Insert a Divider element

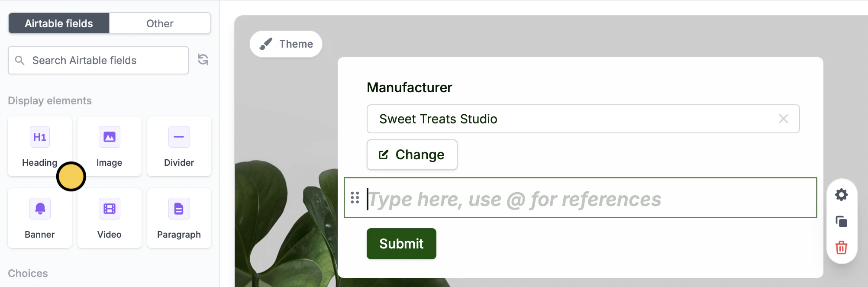179,146
